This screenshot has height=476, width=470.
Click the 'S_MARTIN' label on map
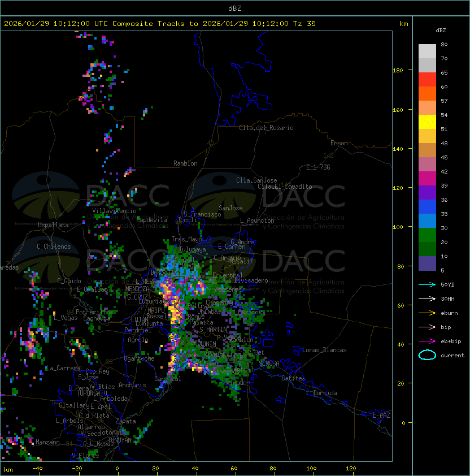click(213, 329)
